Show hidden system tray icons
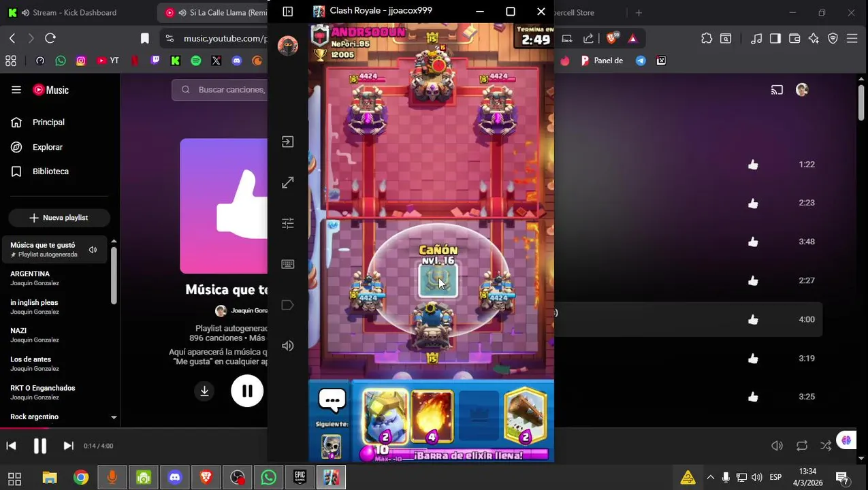This screenshot has height=490, width=868. point(710,477)
